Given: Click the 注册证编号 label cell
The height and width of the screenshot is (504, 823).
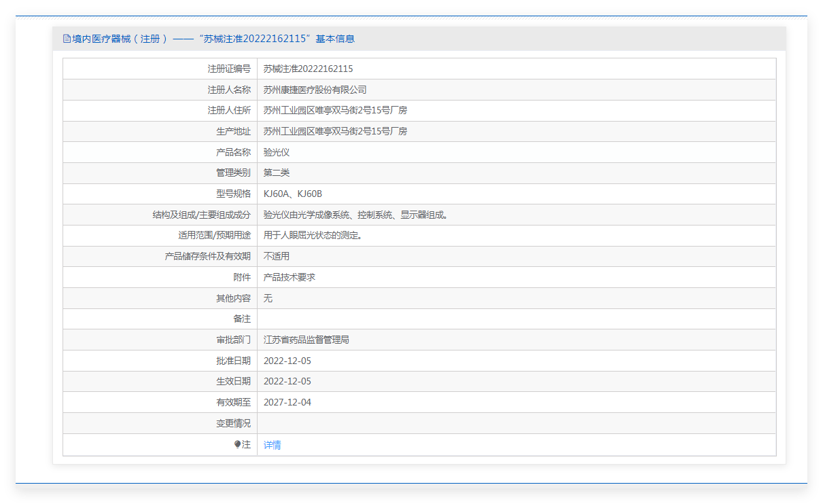Looking at the screenshot, I should pos(229,69).
